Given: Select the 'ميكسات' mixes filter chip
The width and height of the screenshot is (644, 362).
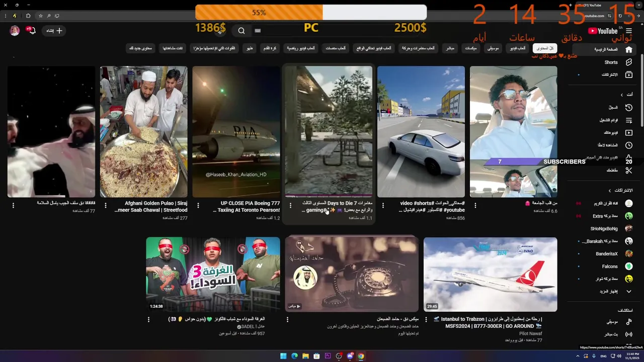Looking at the screenshot, I should click(471, 48).
